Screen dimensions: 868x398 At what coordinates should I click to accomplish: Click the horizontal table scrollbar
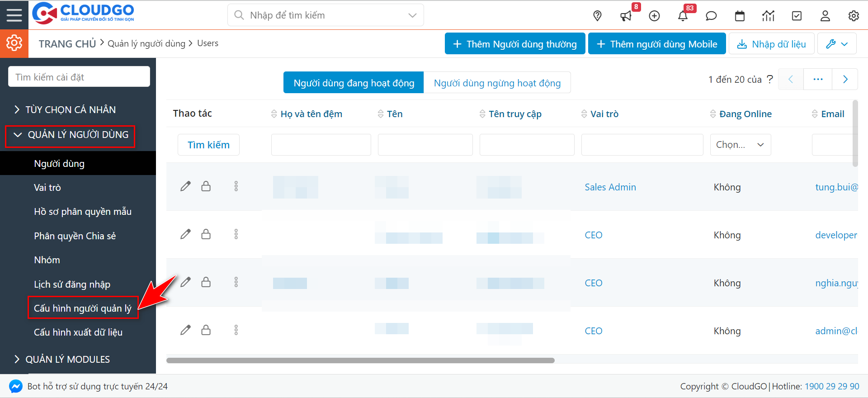click(x=360, y=360)
